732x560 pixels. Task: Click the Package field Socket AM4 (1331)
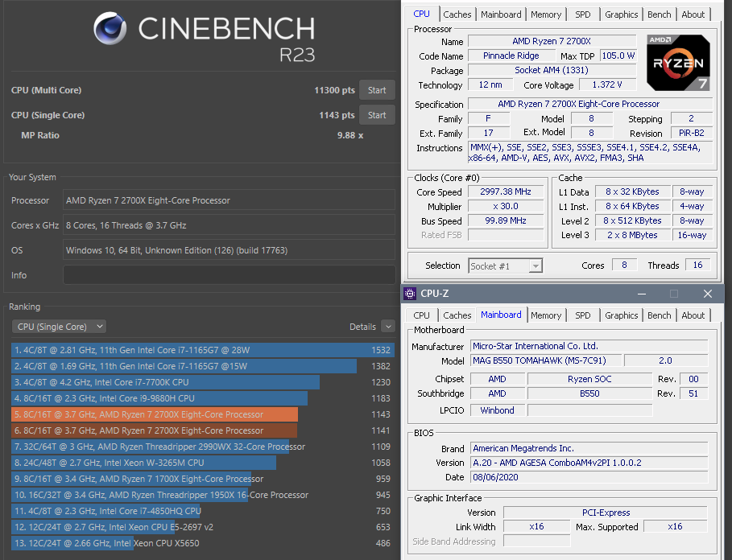(552, 70)
